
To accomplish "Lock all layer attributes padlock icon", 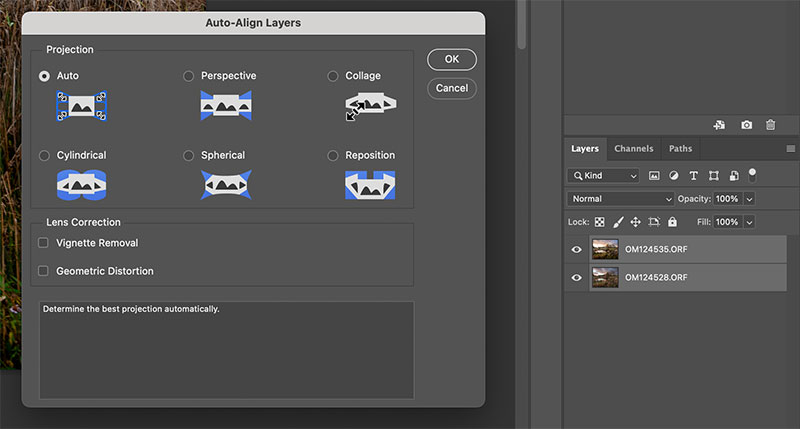I will coord(672,221).
